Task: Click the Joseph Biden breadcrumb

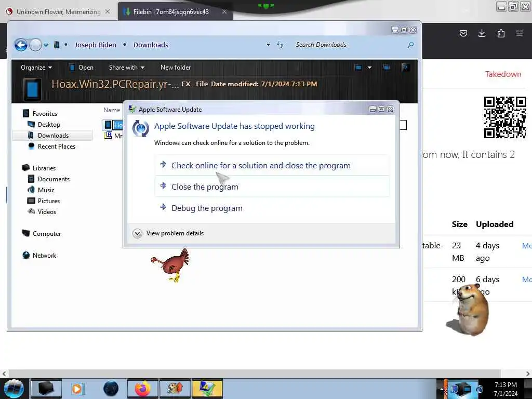Action: pyautogui.click(x=96, y=45)
